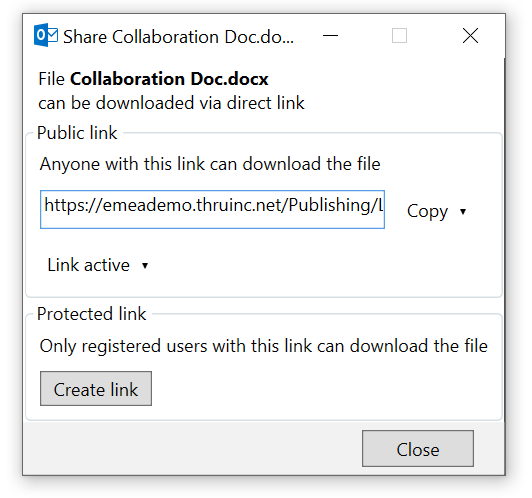
Task: Close the dialog using the title bar X
Action: [470, 36]
